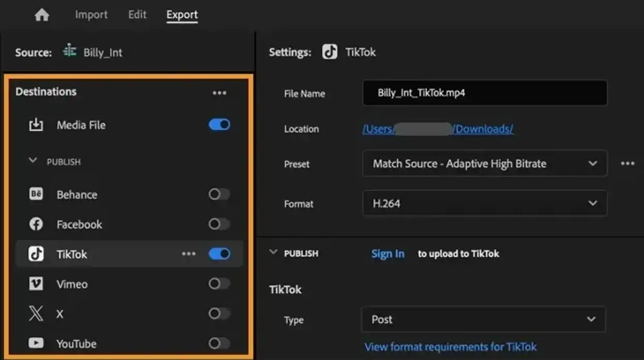Click the File Name input field
This screenshot has width=644, height=360.
pos(485,93)
